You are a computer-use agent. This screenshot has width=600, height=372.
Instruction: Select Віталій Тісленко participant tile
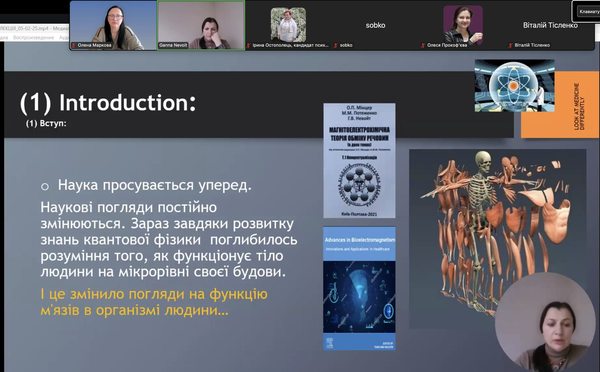pyautogui.click(x=550, y=25)
